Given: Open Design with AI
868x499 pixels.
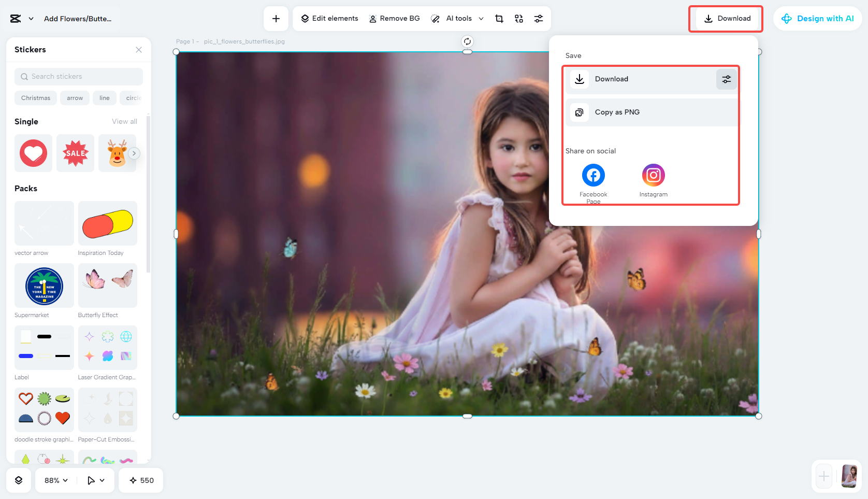Looking at the screenshot, I should pyautogui.click(x=818, y=19).
